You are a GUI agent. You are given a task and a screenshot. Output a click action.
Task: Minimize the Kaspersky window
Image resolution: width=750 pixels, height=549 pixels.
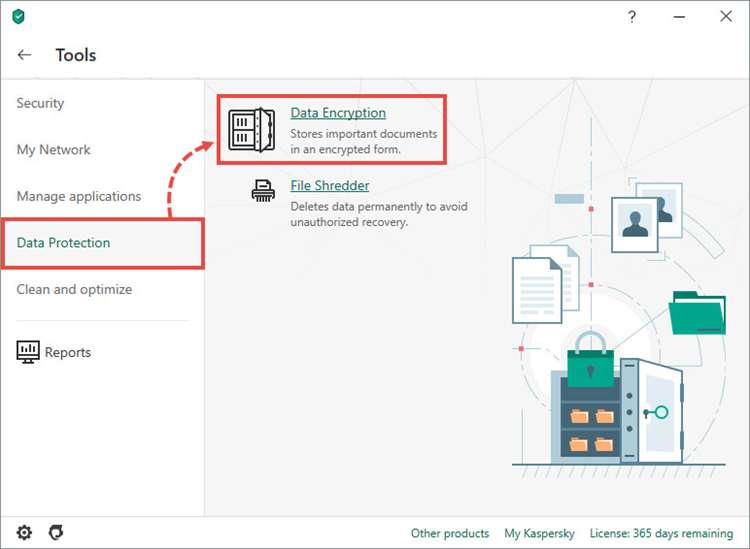point(679,17)
